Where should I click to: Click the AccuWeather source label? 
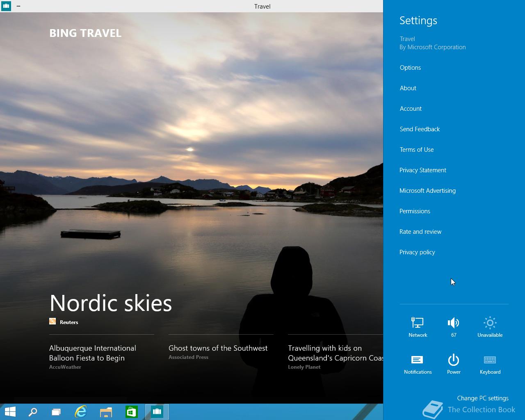point(65,367)
